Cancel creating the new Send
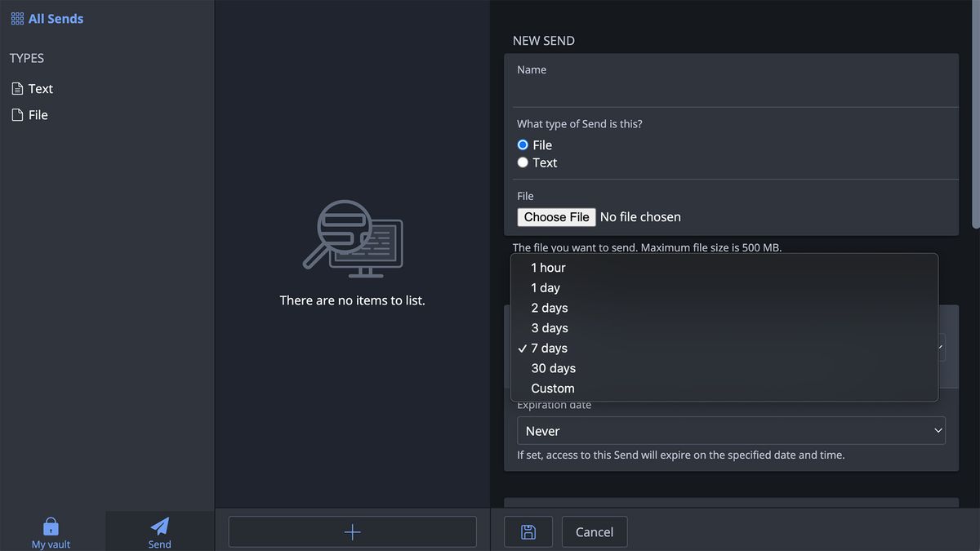Image resolution: width=980 pixels, height=551 pixels. 594,531
